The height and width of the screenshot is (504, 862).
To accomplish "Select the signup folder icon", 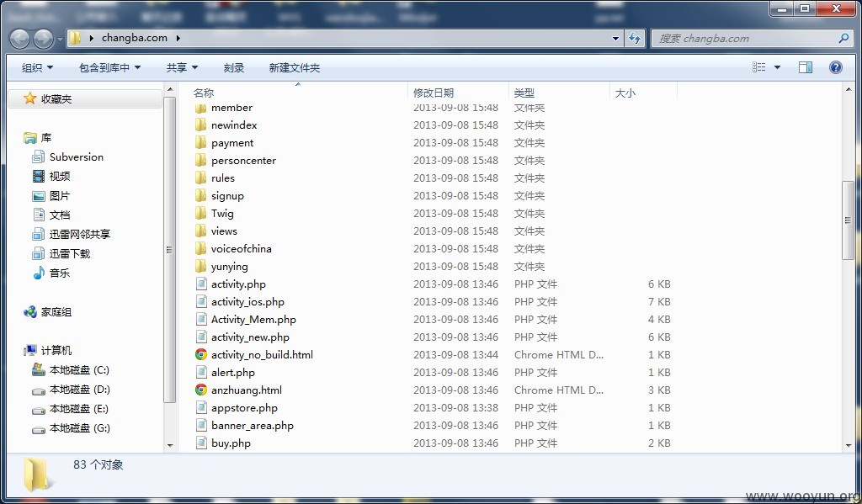I will [x=200, y=195].
